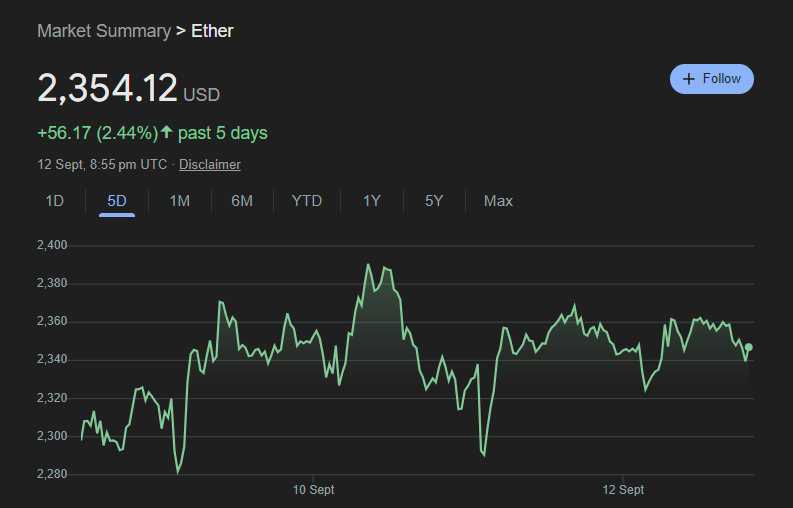Click the current price dot on chart
Viewport: 793px width, 508px height.
pyautogui.click(x=749, y=347)
